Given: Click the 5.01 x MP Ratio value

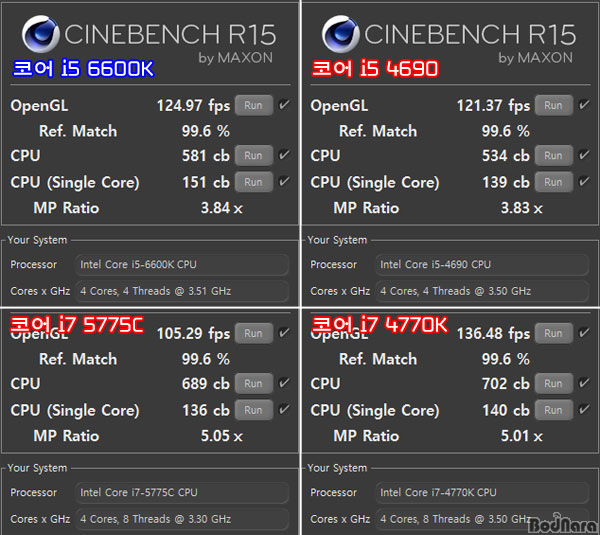Looking at the screenshot, I should point(522,436).
